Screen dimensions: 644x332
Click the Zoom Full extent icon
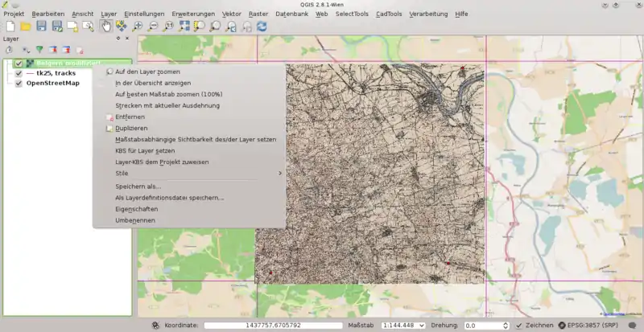[x=184, y=27]
